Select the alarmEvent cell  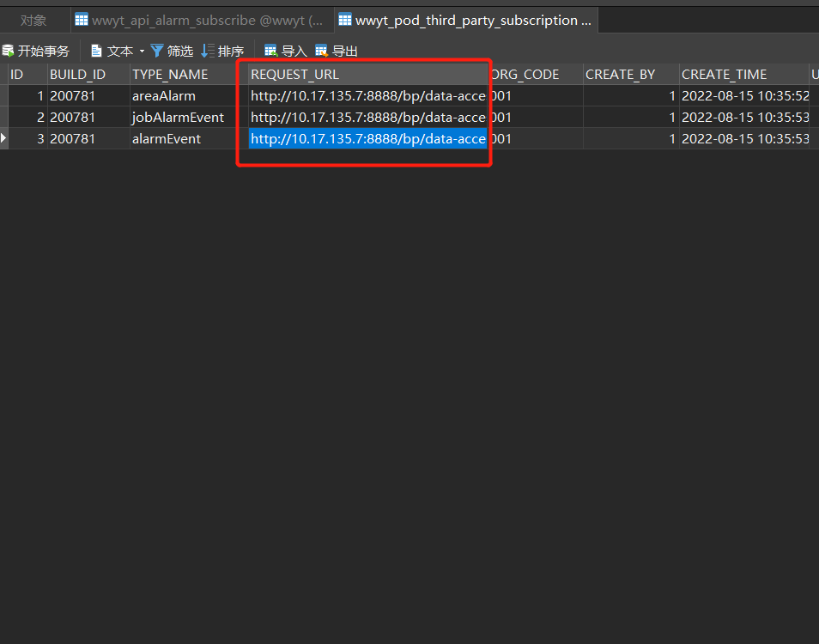coord(189,138)
